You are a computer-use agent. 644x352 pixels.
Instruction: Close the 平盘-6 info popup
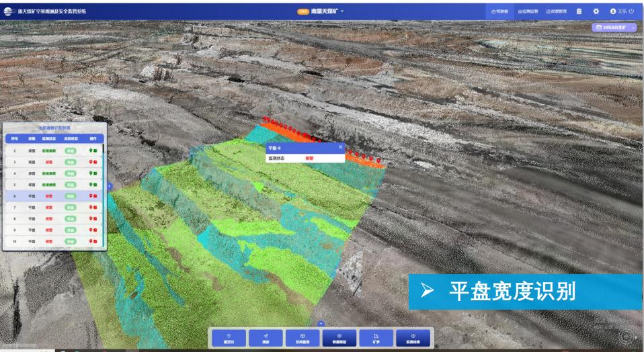coord(340,147)
